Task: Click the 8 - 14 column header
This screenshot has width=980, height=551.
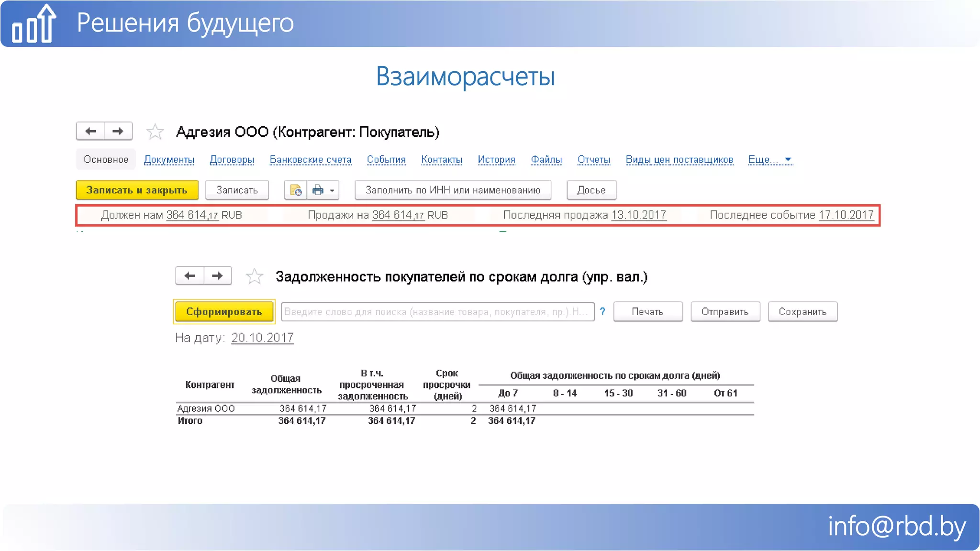Action: (565, 393)
